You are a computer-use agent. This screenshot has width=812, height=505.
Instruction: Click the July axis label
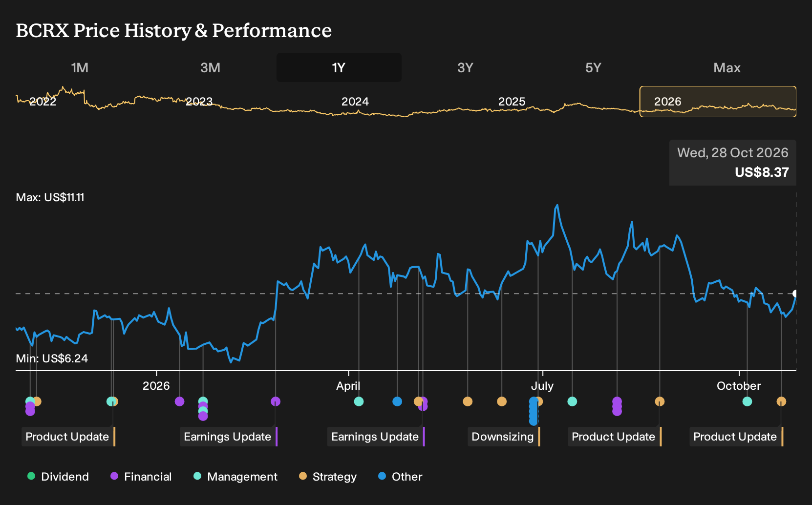click(542, 386)
